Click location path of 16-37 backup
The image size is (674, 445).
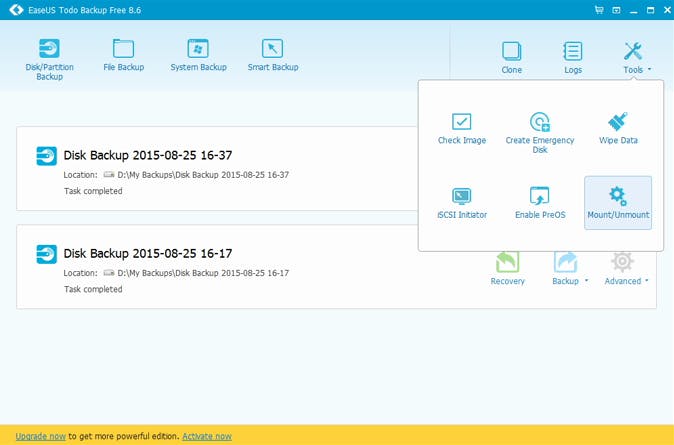click(x=203, y=175)
